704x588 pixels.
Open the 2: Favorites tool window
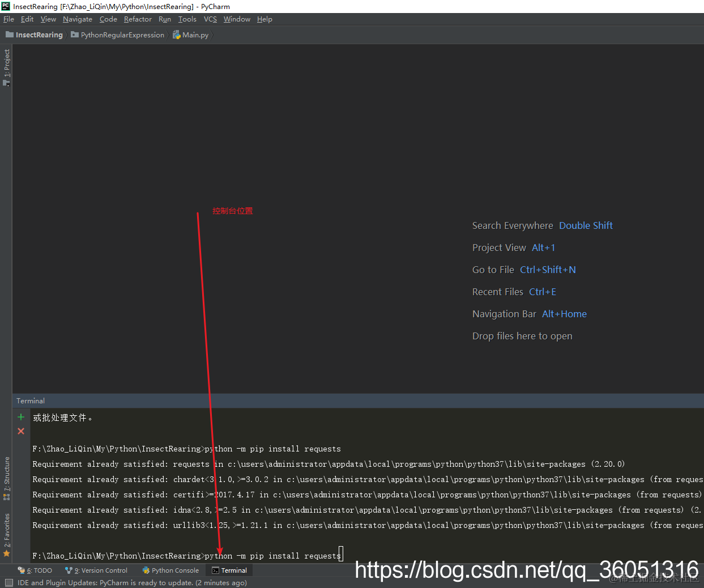[6, 535]
